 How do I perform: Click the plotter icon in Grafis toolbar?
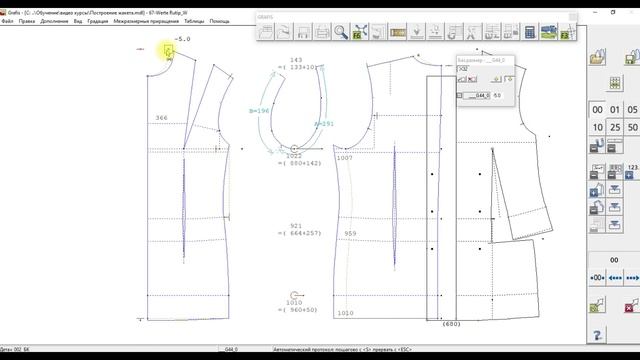pos(303,31)
